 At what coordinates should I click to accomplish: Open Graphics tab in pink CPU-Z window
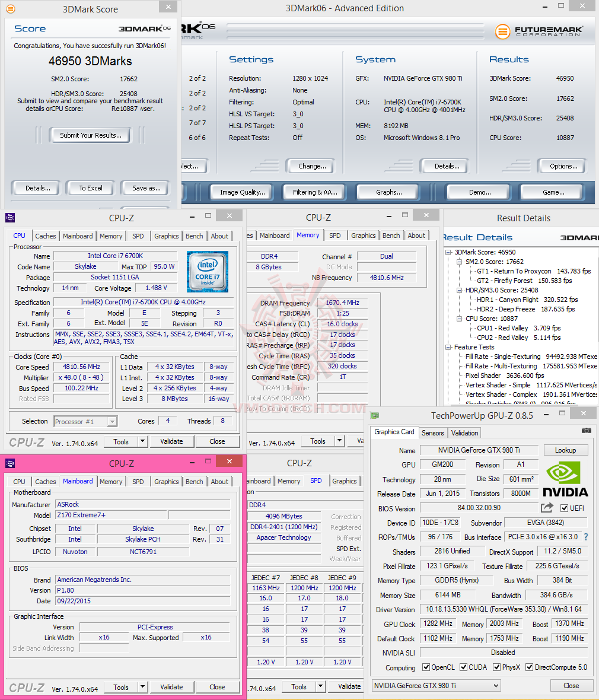click(167, 482)
